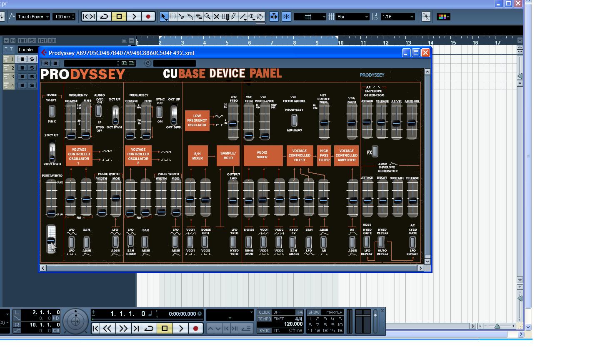Solo track 1
The width and height of the screenshot is (600, 364).
pyautogui.click(x=32, y=59)
